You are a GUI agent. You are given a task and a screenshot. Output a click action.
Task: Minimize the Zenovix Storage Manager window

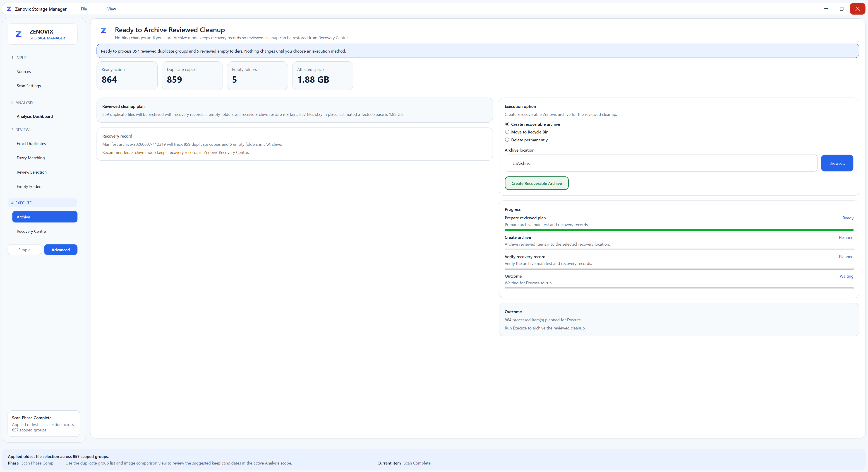[826, 9]
